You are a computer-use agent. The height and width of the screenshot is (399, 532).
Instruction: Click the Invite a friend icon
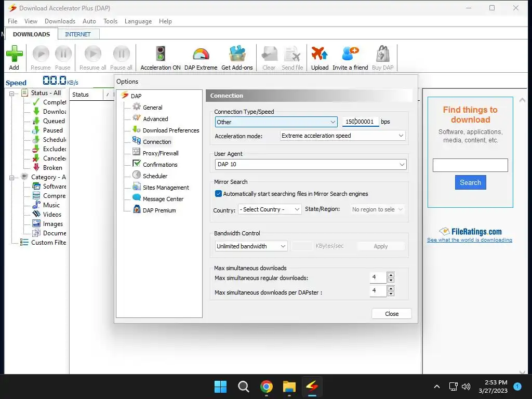350,54
